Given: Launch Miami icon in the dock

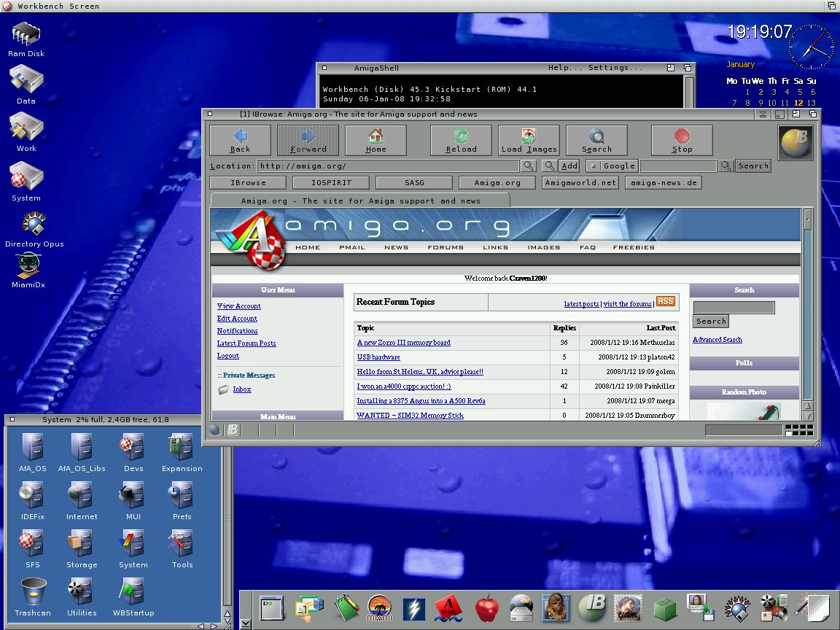Looking at the screenshot, I should coord(379,609).
